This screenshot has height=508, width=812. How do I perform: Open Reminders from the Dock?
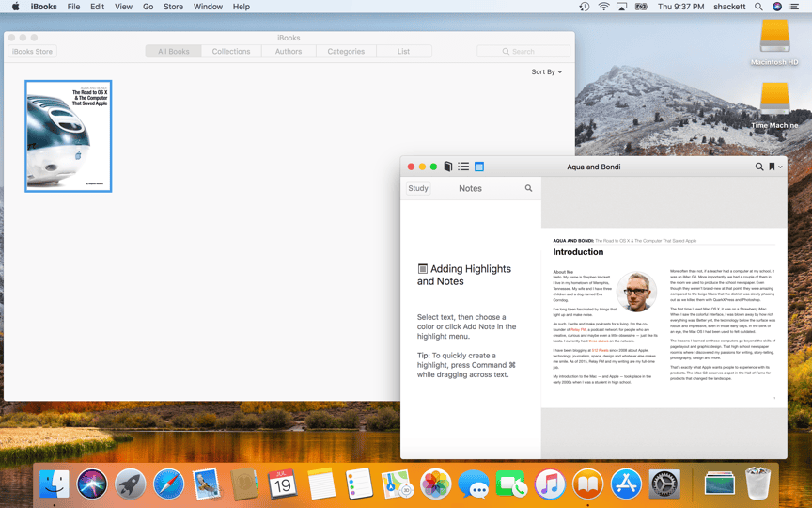[359, 484]
